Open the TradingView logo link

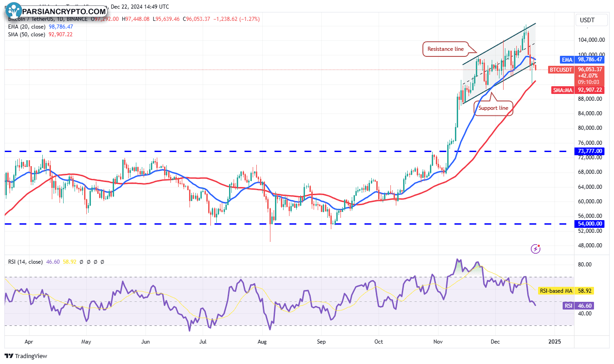point(26,356)
